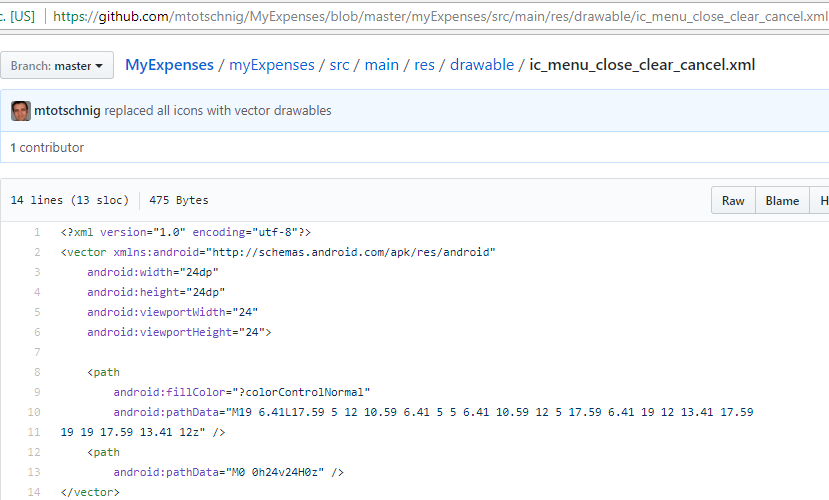
Task: Select line number 9
Action: tap(37, 392)
